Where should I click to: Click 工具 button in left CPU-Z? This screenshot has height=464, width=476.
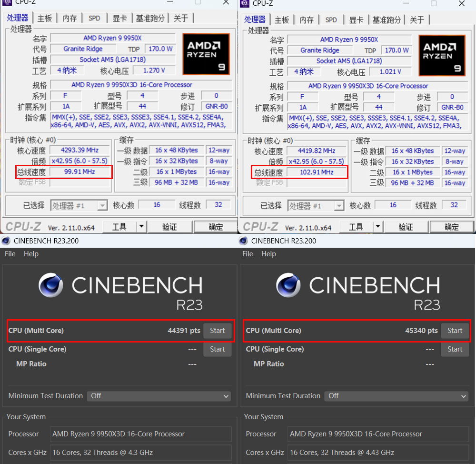pos(119,227)
